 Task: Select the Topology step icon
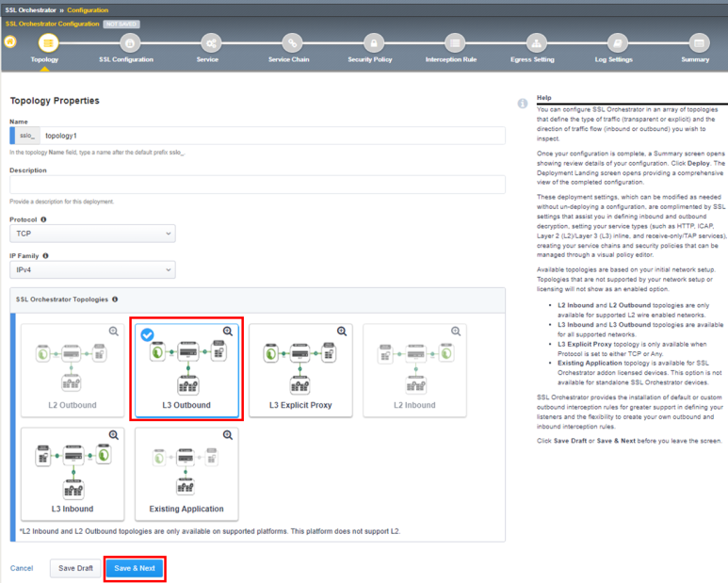point(48,43)
